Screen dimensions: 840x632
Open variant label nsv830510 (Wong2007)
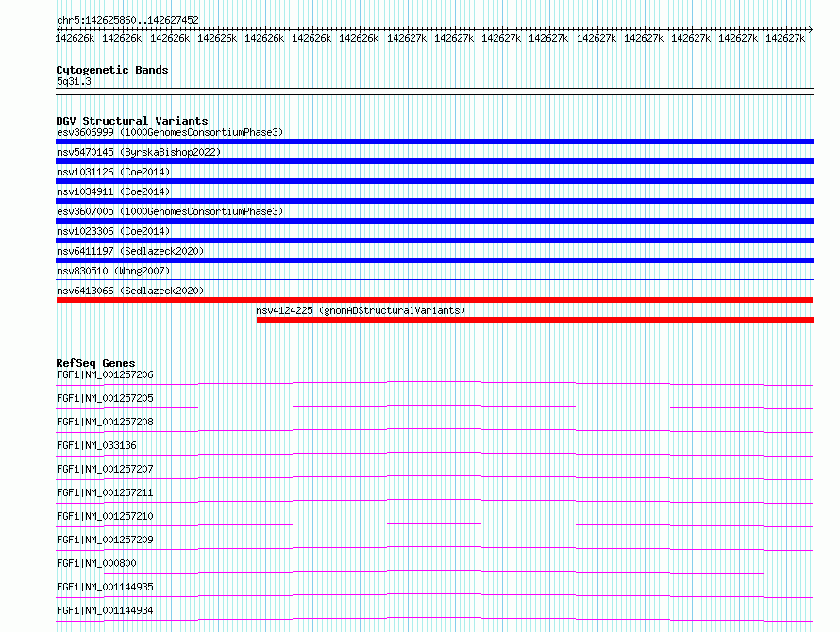(113, 271)
